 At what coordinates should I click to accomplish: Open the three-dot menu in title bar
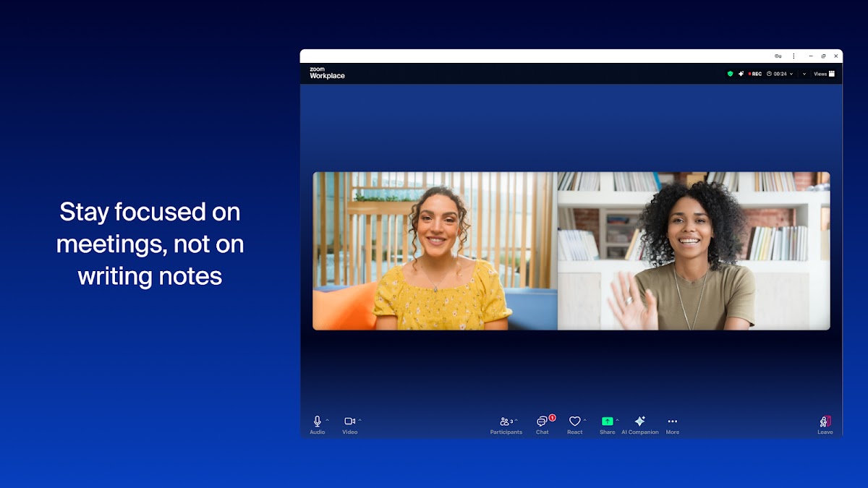[793, 56]
